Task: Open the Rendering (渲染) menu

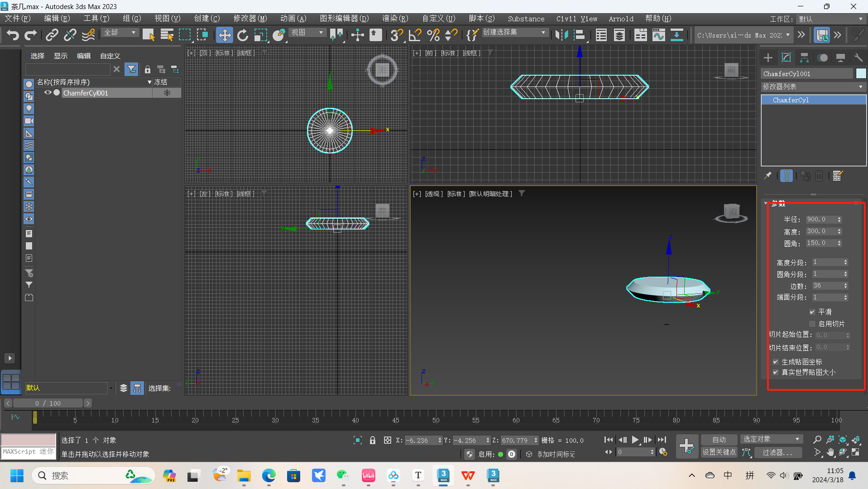Action: pos(395,19)
